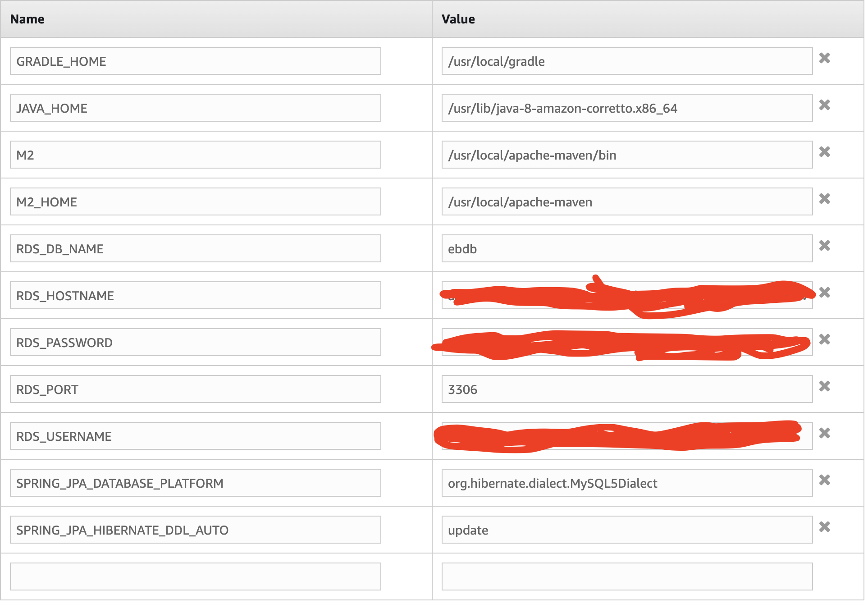Remove the RDS_DB_NAME property
The height and width of the screenshot is (604, 868).
coord(824,246)
